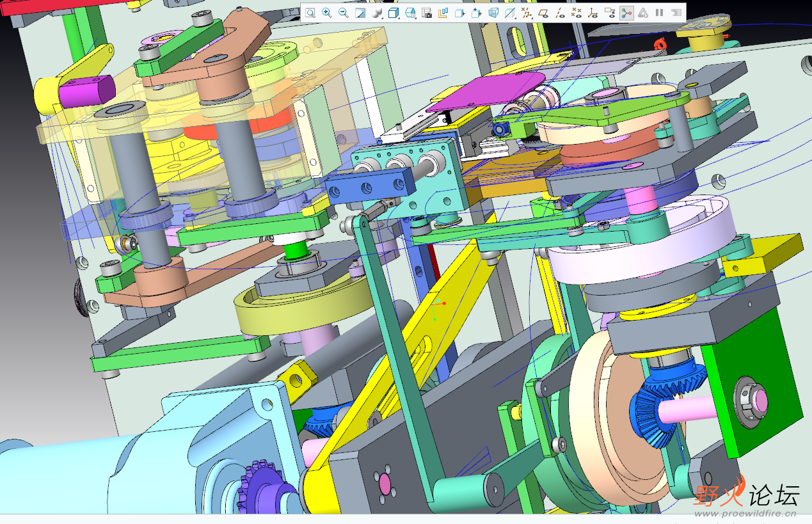Click the Zoom In magnifier icon
This screenshot has width=812, height=524.
(327, 13)
